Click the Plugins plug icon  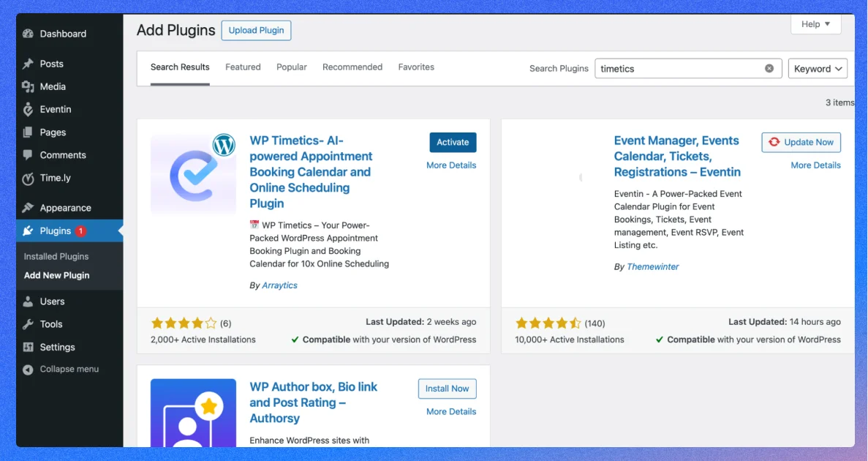pos(29,231)
